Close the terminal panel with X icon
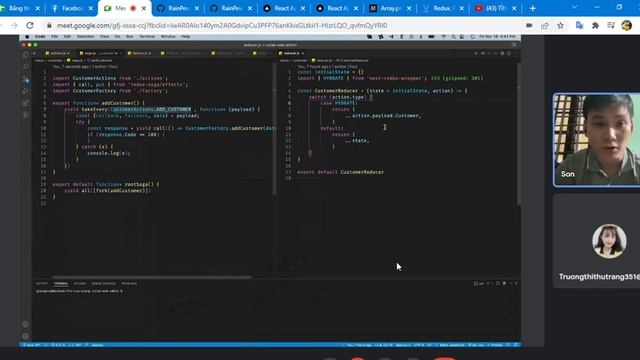 click(x=516, y=283)
